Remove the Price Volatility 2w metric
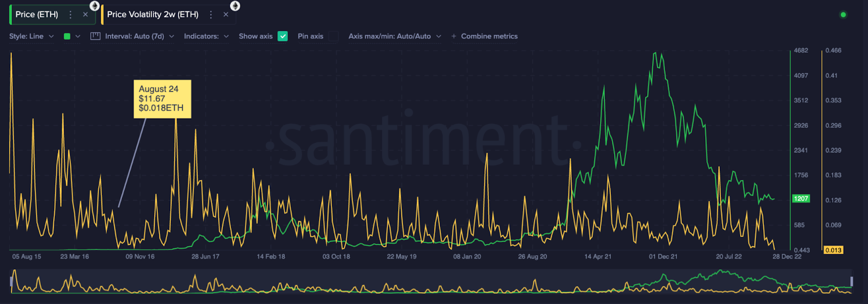Image resolution: width=868 pixels, height=304 pixels. coord(226,15)
